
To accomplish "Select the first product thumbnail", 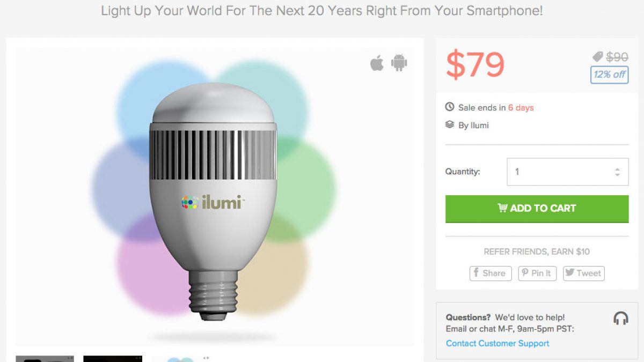I will 45,358.
